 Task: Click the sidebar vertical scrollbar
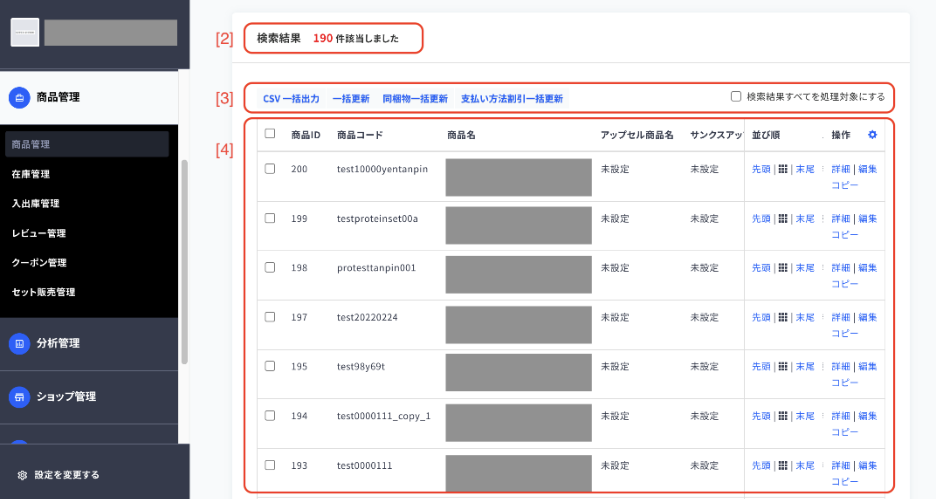click(185, 264)
